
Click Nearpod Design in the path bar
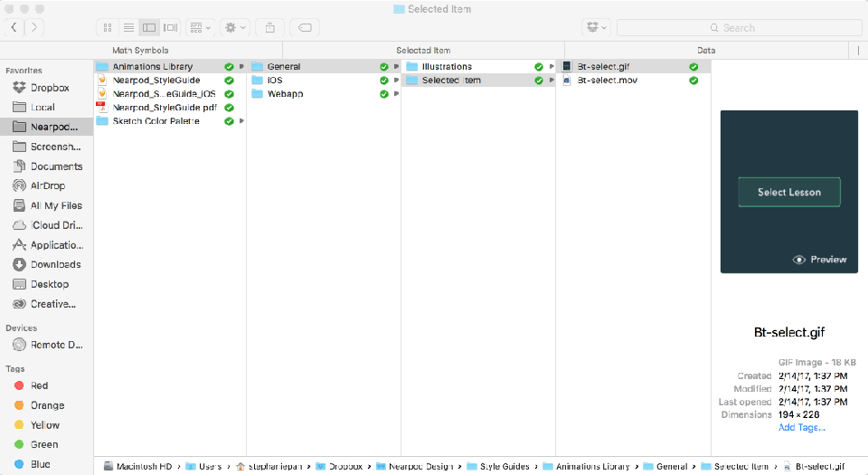[x=415, y=467]
